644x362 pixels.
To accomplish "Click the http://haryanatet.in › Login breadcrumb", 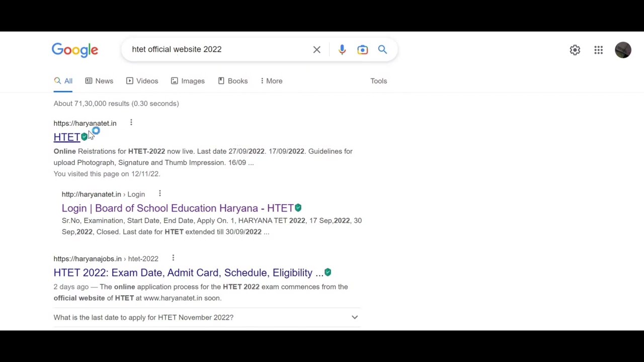I will [x=103, y=194].
